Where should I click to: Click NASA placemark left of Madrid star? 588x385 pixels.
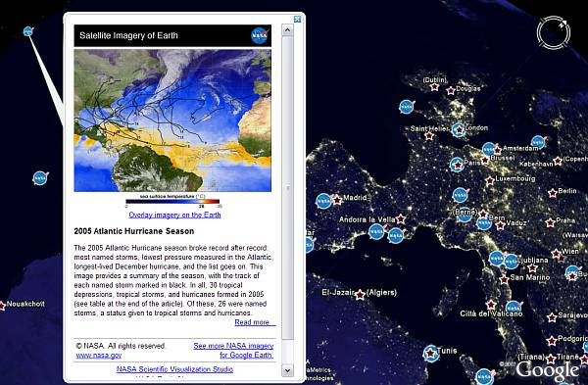coord(323,201)
